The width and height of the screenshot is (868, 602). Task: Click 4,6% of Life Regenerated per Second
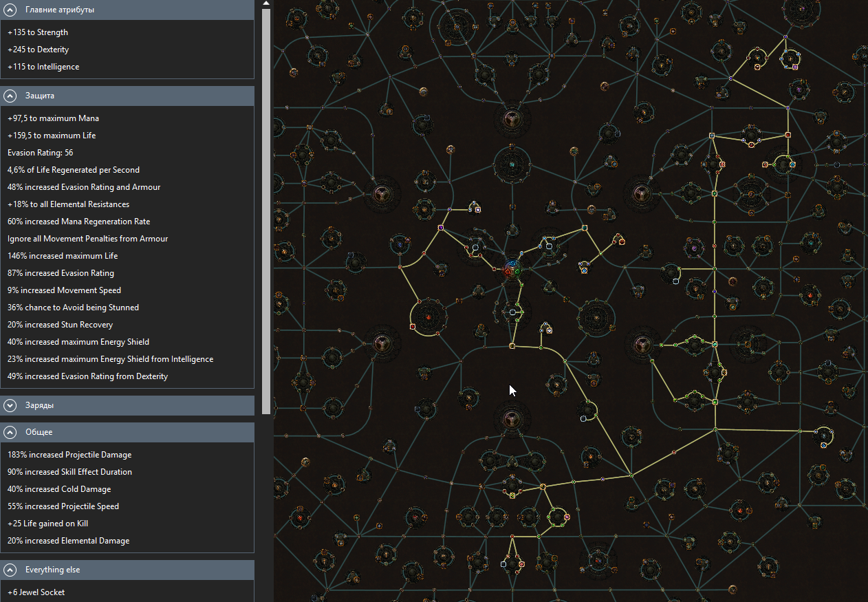[x=74, y=170]
